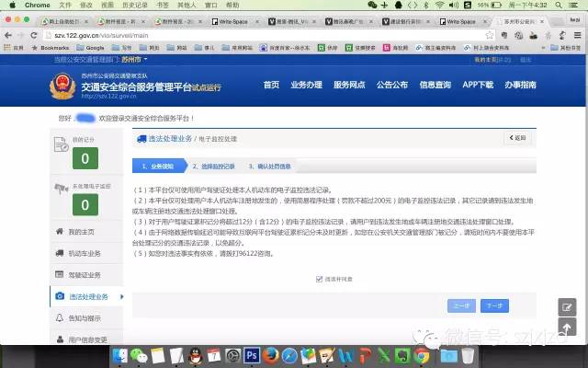Screen dimensions: 588x368
Task: Open the 业务办理 navigation item
Action: (x=306, y=85)
